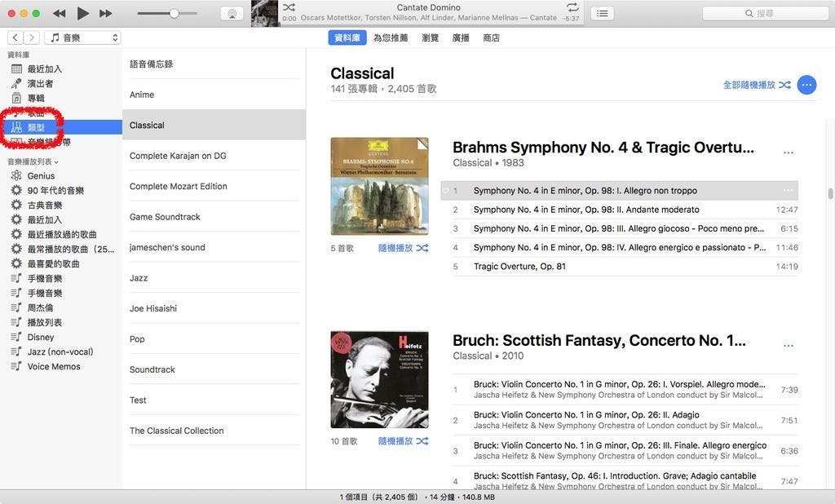Select the Jazz genre
The image size is (835, 504).
[x=214, y=277]
